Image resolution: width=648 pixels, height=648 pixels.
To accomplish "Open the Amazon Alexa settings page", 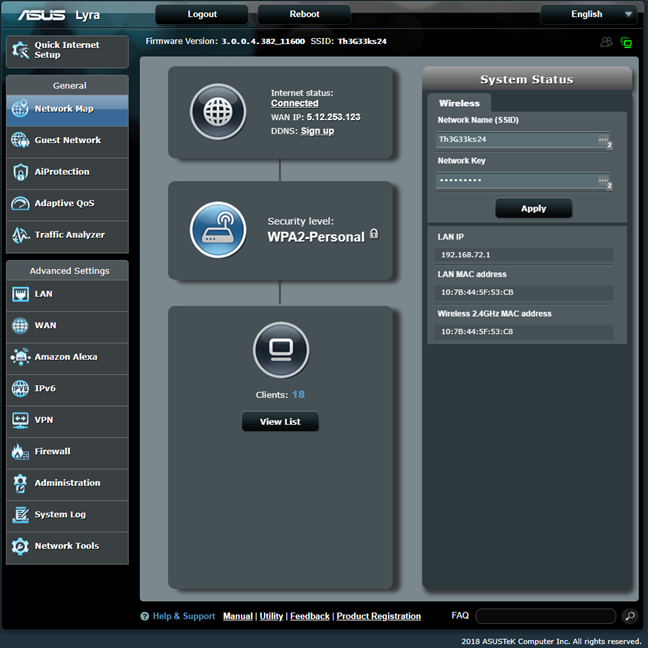I will 67,357.
